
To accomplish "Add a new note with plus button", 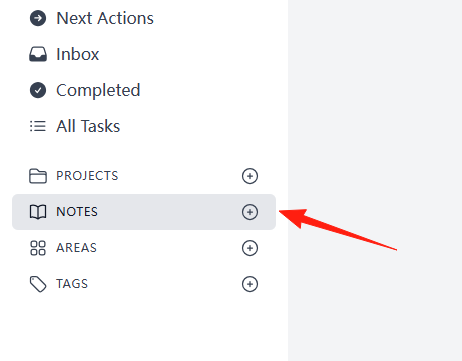I will (250, 212).
